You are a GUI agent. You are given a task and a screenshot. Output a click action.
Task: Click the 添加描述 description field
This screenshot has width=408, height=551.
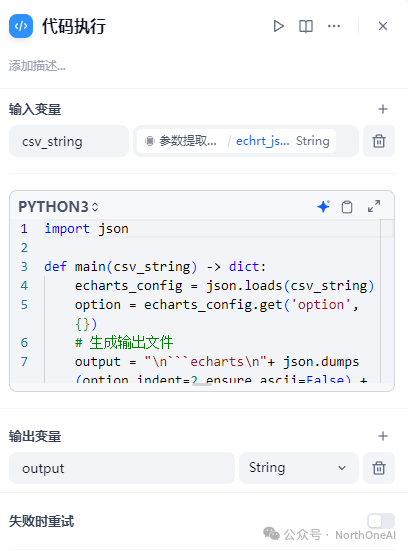pyautogui.click(x=37, y=66)
